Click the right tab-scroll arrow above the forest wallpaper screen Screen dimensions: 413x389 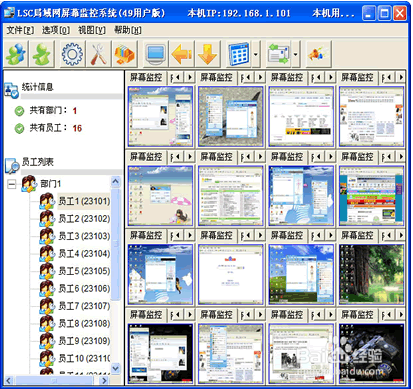coord(401,235)
